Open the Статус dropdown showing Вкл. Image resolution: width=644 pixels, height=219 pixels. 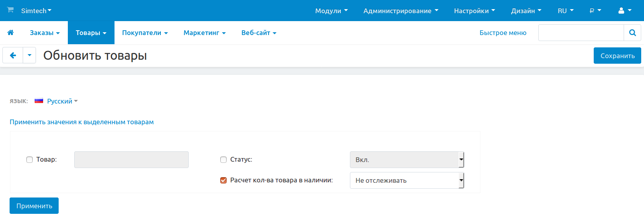pyautogui.click(x=407, y=160)
